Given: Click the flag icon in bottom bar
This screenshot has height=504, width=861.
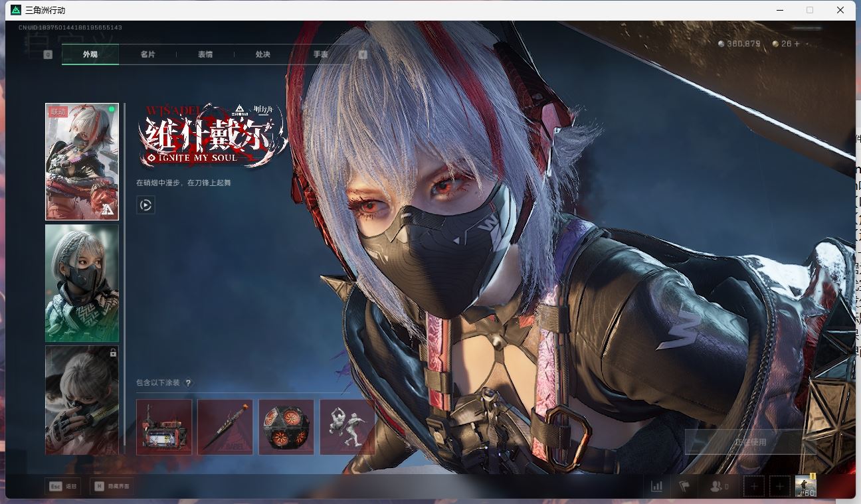Looking at the screenshot, I should (684, 486).
